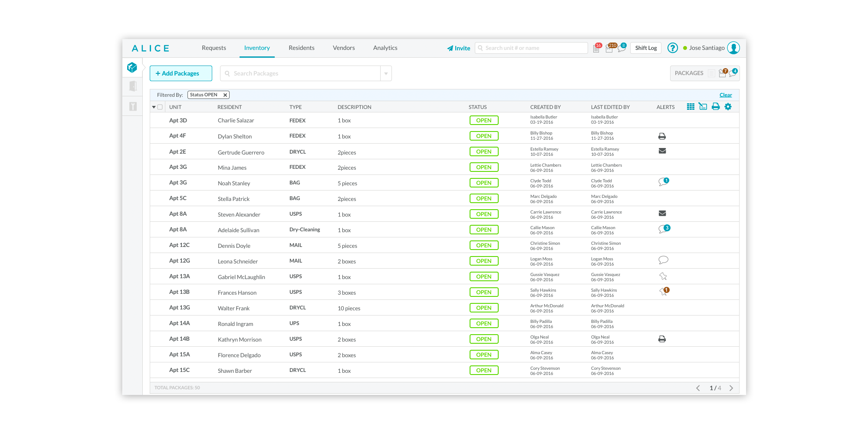Image resolution: width=868 pixels, height=434 pixels.
Task: Sort by the ALERTS column header
Action: pos(666,107)
